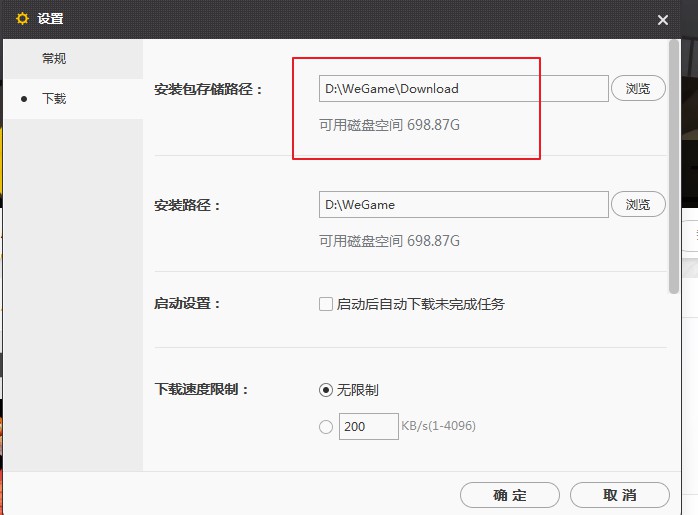This screenshot has height=515, width=698.
Task: Click the gear icon in the title bar
Action: point(23,19)
